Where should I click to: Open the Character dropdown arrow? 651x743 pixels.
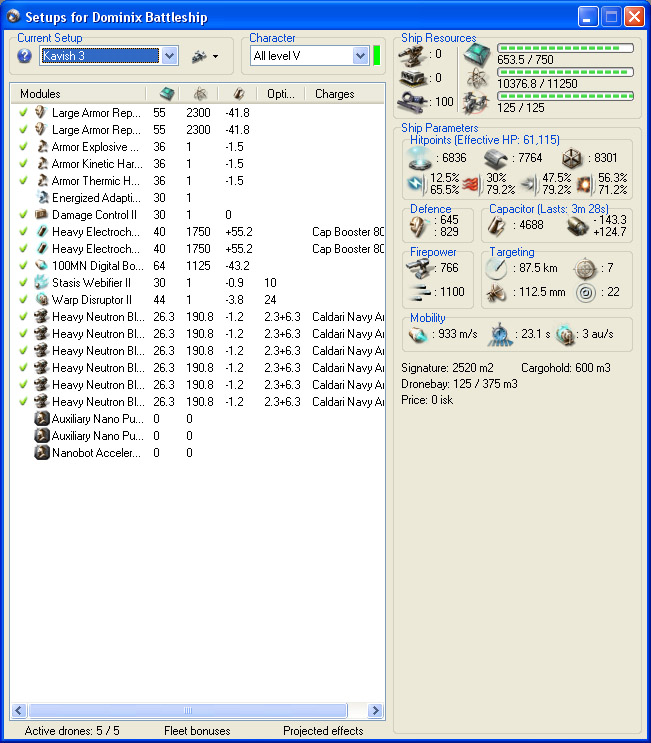(x=361, y=56)
